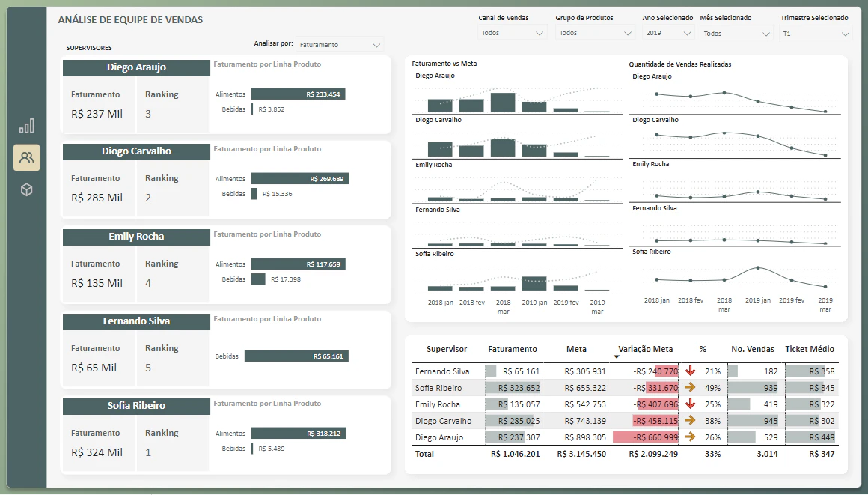Click Sofia Ribeiro name in table
This screenshot has width=868, height=495.
(x=438, y=388)
